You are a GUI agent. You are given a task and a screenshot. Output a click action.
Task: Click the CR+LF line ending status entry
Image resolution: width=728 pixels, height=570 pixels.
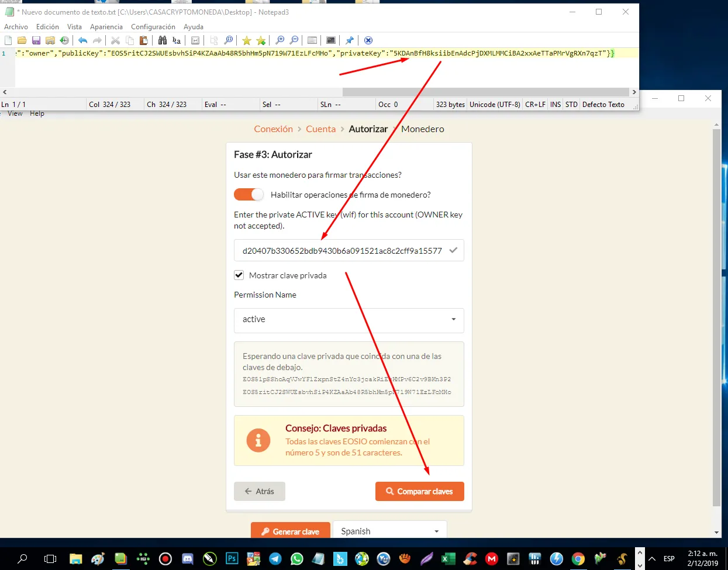tap(535, 105)
